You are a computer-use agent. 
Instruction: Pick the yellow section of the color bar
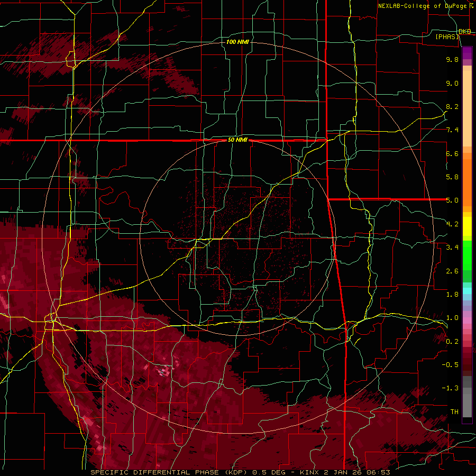(x=467, y=226)
